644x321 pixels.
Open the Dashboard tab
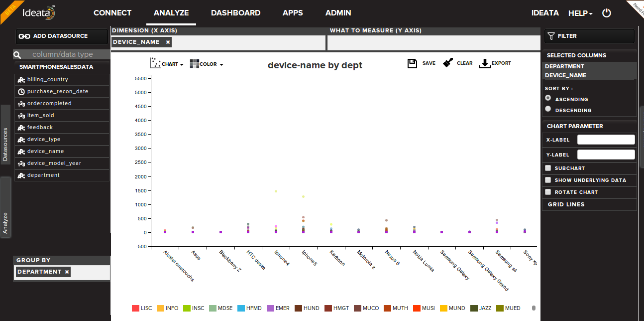click(x=235, y=13)
